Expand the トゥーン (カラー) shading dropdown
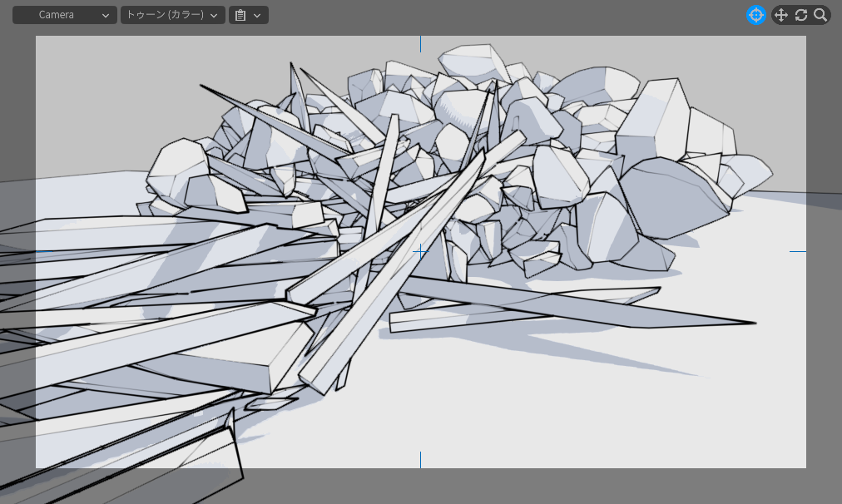The width and height of the screenshot is (842, 504). tap(172, 15)
